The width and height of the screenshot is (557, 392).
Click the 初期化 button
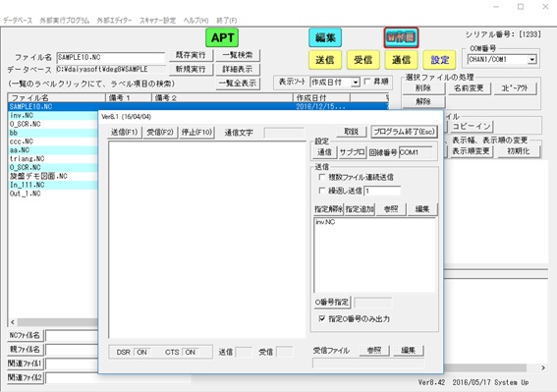pyautogui.click(x=519, y=151)
